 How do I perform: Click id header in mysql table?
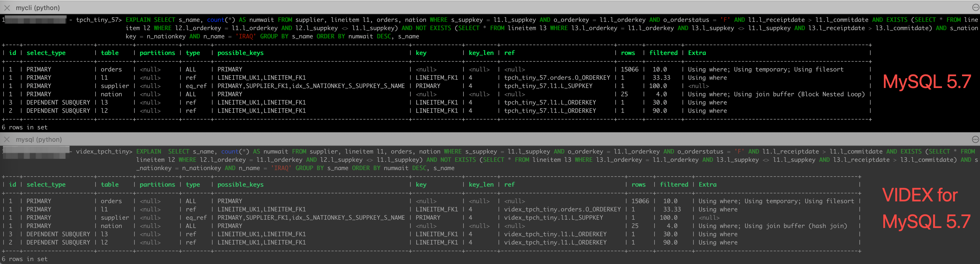(x=13, y=185)
